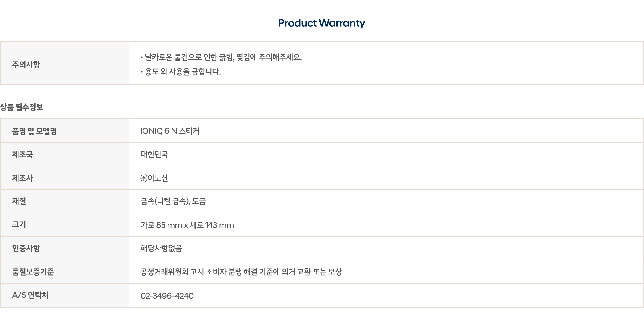Select the 제조사 row label
Viewport: 644px width, 315px height.
point(22,178)
